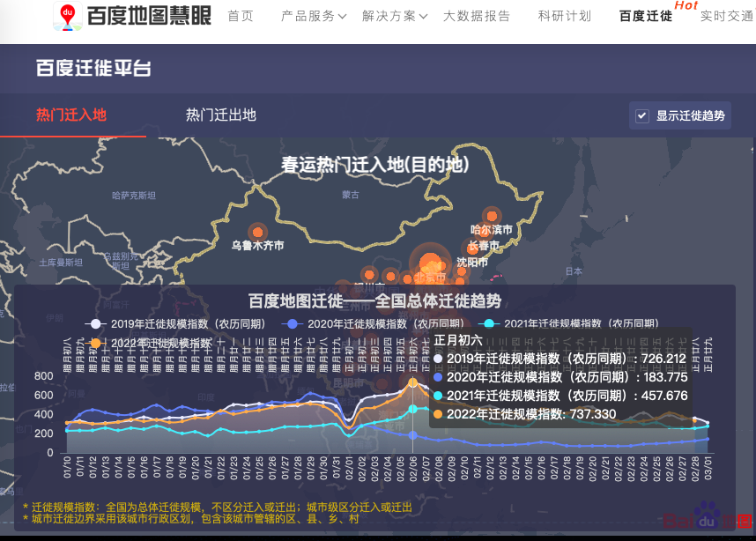Switch to the 热门迁入地 tab
The width and height of the screenshot is (756, 541).
click(71, 115)
